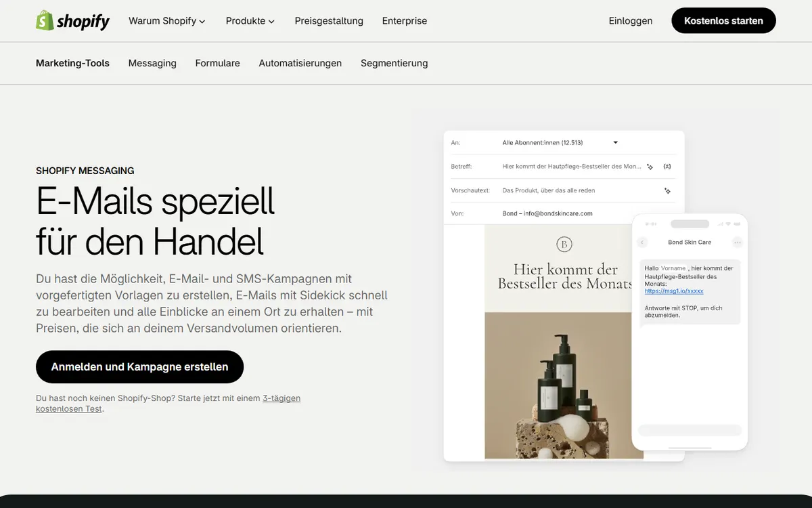Click the variable braces icon in Betreff row
Viewport: 812px width, 508px height.
667,167
